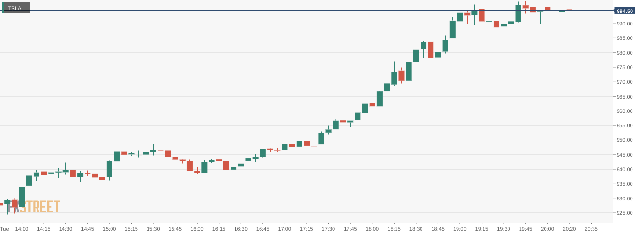Image resolution: width=644 pixels, height=235 pixels.
Task: Click the 20:35 time axis label
Action: (x=591, y=229)
